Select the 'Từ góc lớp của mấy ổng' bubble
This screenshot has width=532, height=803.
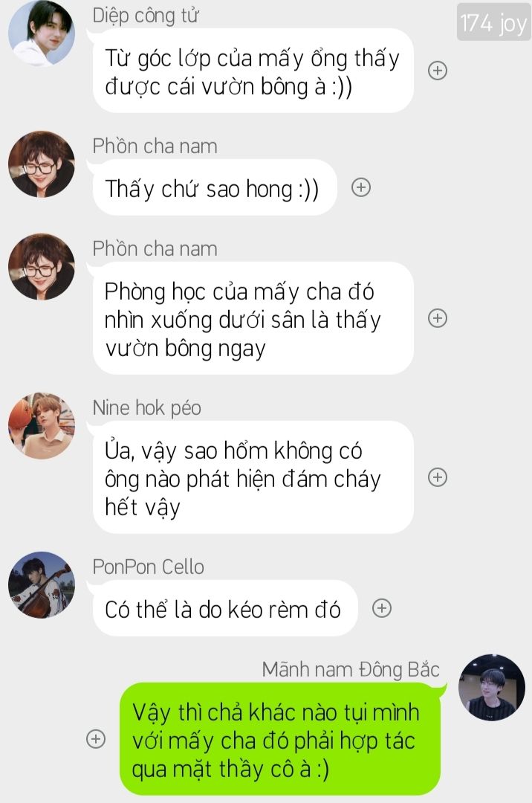pyautogui.click(x=253, y=70)
